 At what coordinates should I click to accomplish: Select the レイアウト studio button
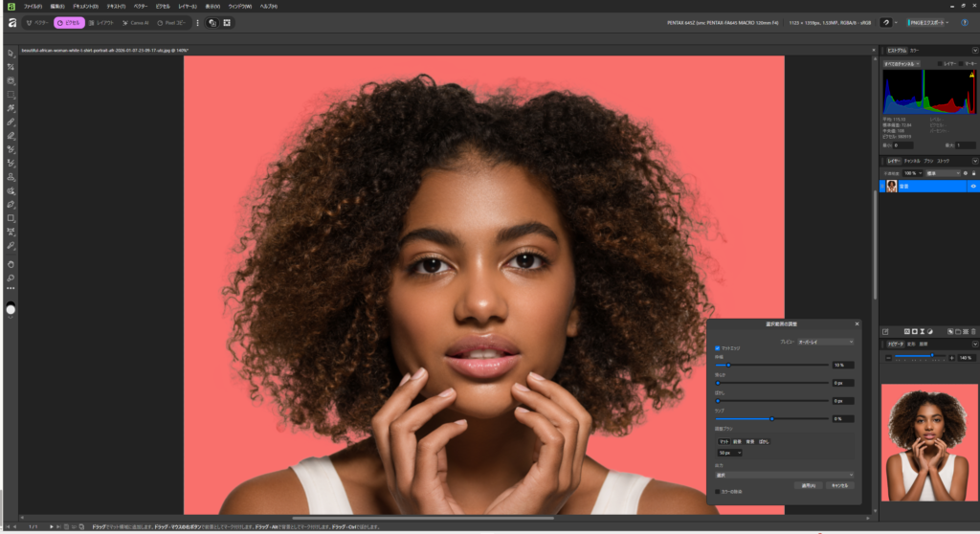click(x=100, y=22)
